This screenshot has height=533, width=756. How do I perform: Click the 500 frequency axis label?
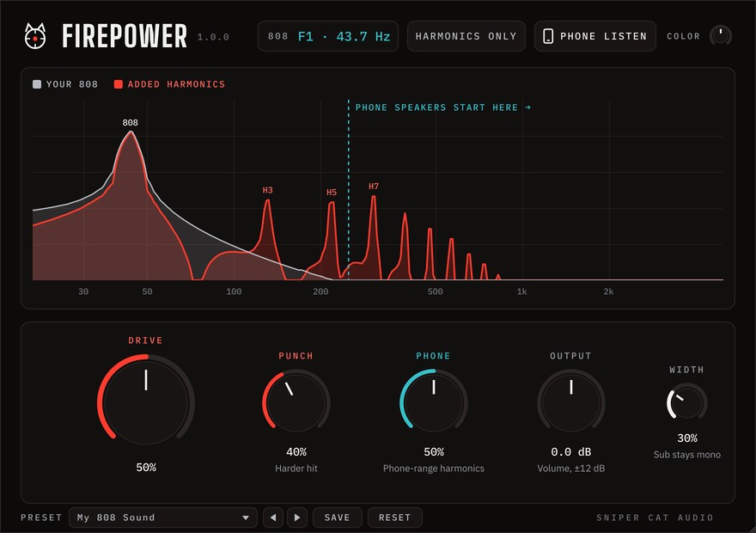click(x=435, y=291)
